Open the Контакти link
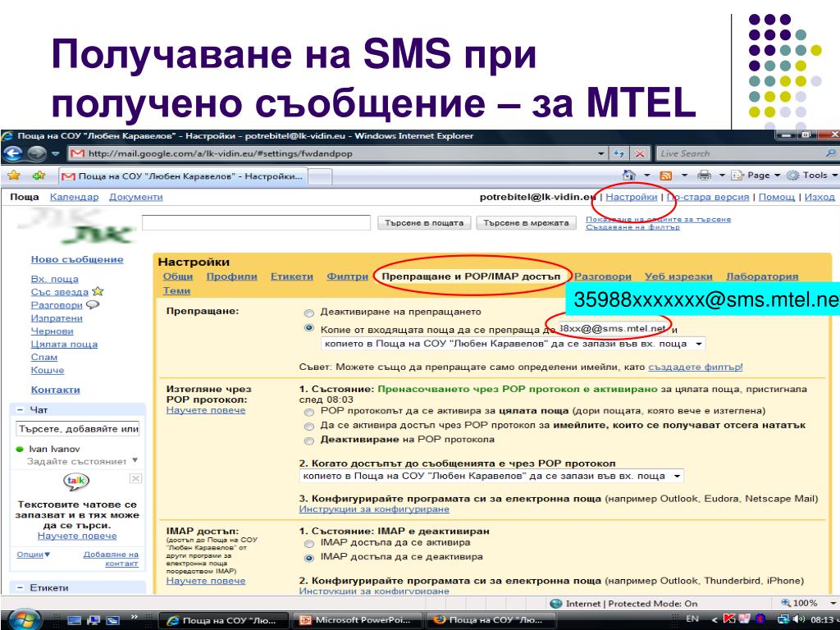 pyautogui.click(x=55, y=390)
